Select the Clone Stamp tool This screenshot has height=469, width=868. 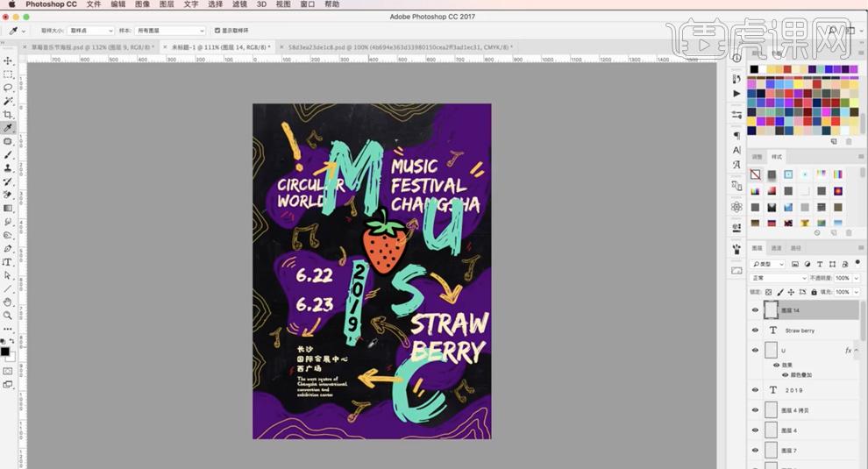[8, 167]
